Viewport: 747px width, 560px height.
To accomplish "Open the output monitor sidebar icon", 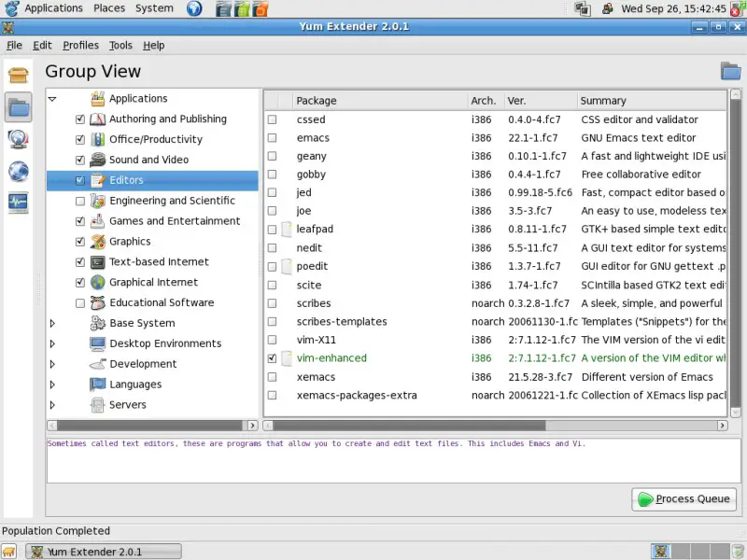I will coord(18,203).
